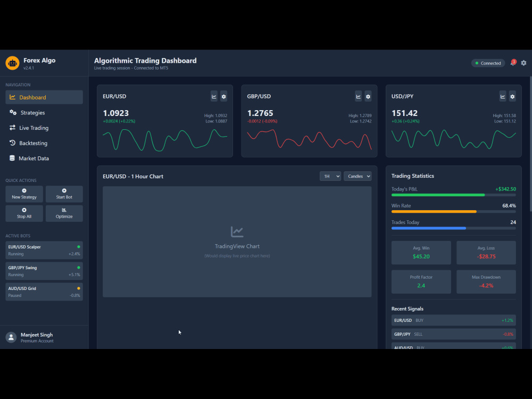Click the USD/JPY sparkline chart
Viewport: 532px width, 399px height.
click(x=454, y=140)
